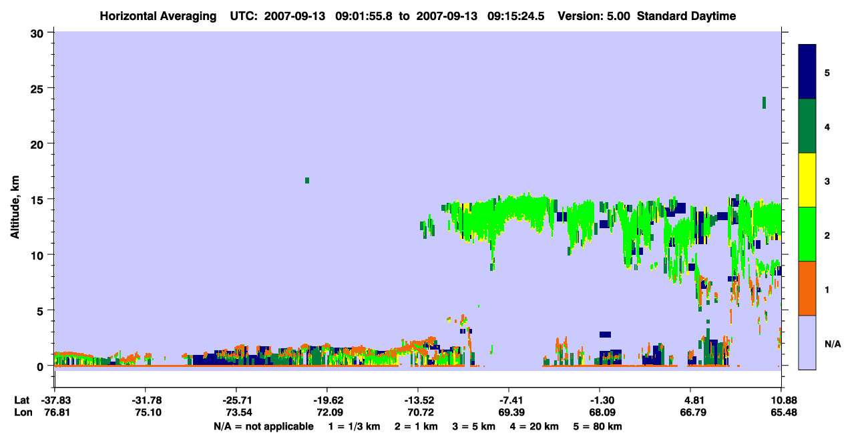Click the 15 km altitude tick label
868x445 pixels.
[x=39, y=199]
